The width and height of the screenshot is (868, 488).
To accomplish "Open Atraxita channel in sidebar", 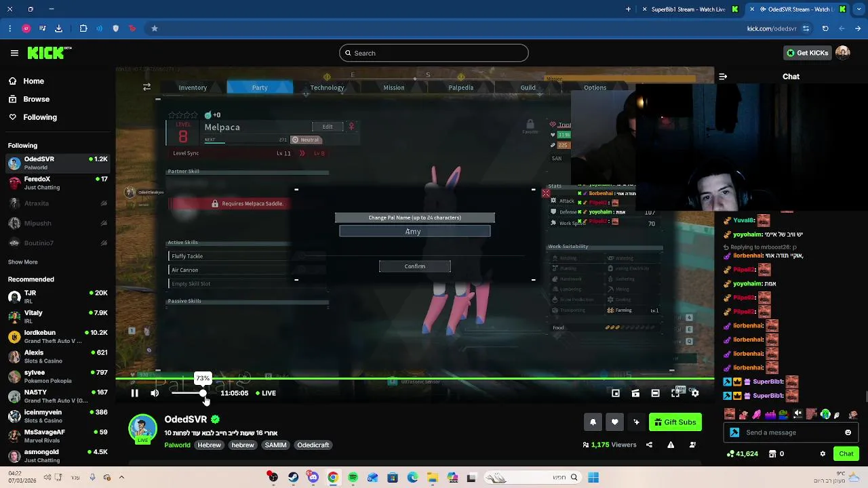I will click(58, 203).
